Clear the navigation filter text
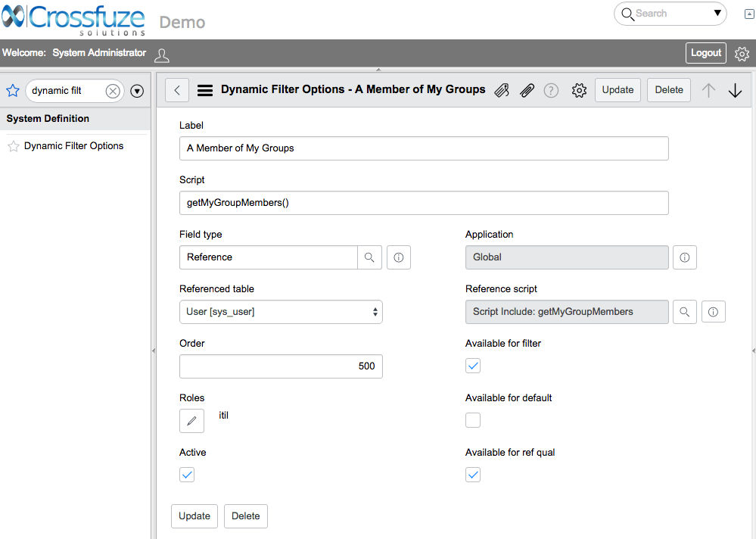Image resolution: width=756 pixels, height=539 pixels. point(113,91)
